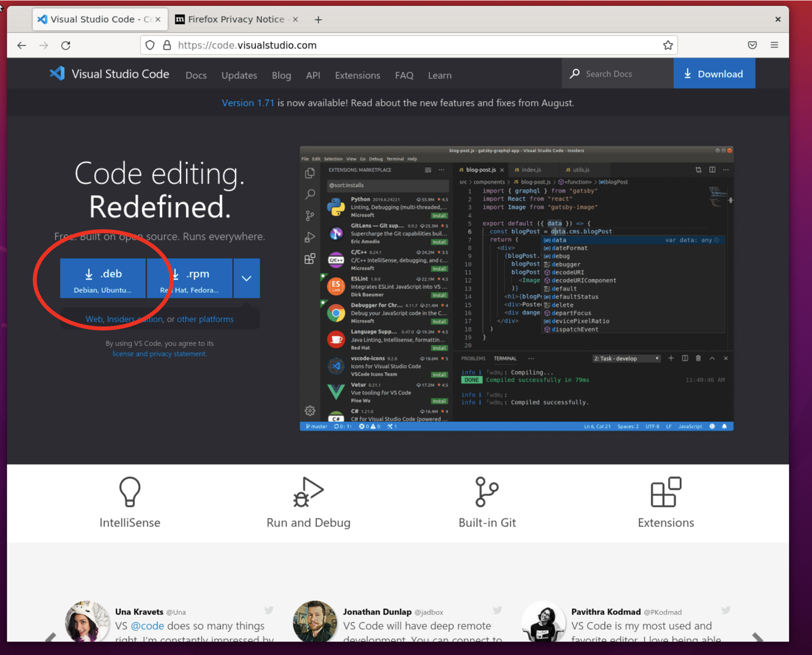
Task: Open the Blog navigation item
Action: pyautogui.click(x=281, y=75)
